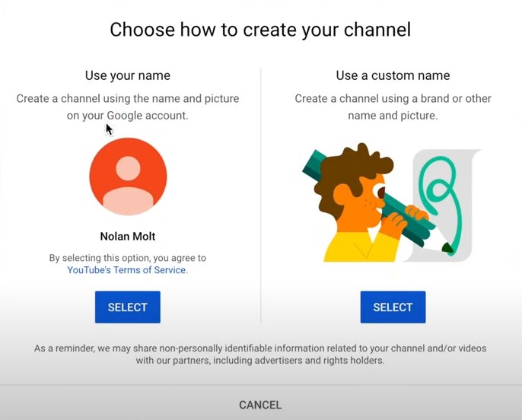Image resolution: width=522 pixels, height=420 pixels.
Task: Click the 'As a reminder' notice text
Action: click(260, 355)
